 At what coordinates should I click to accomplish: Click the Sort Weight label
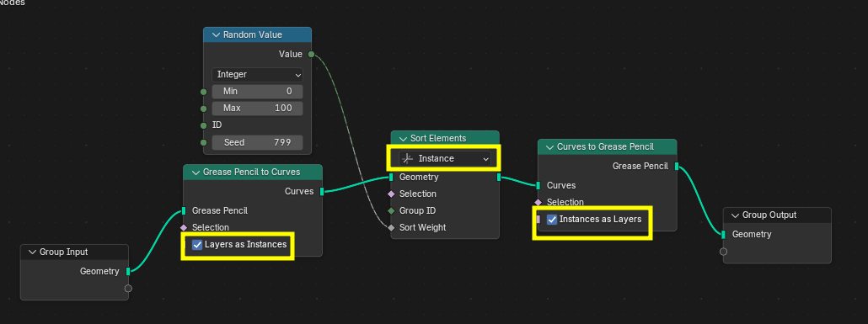pos(422,227)
